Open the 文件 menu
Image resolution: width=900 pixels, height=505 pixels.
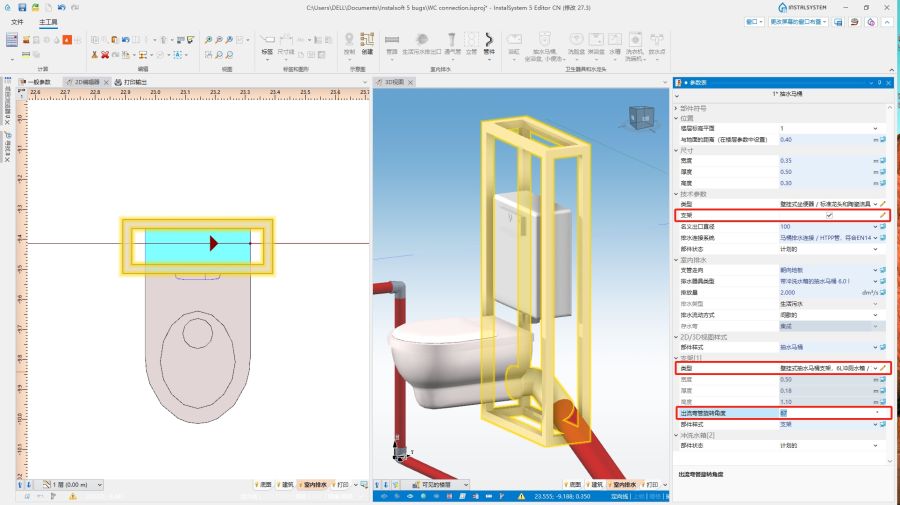click(17, 20)
